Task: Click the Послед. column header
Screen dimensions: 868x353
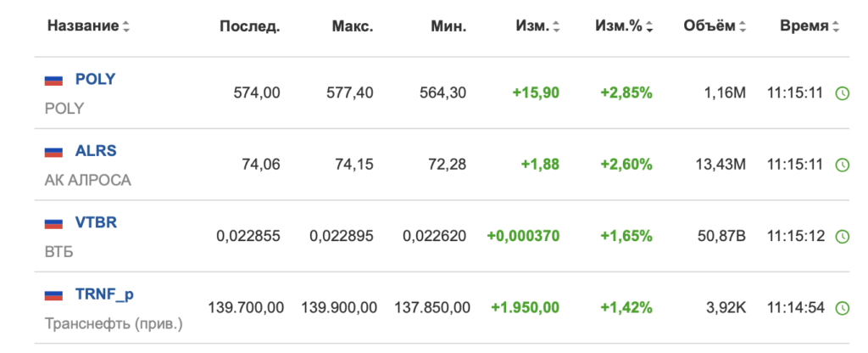Action: coord(250,26)
